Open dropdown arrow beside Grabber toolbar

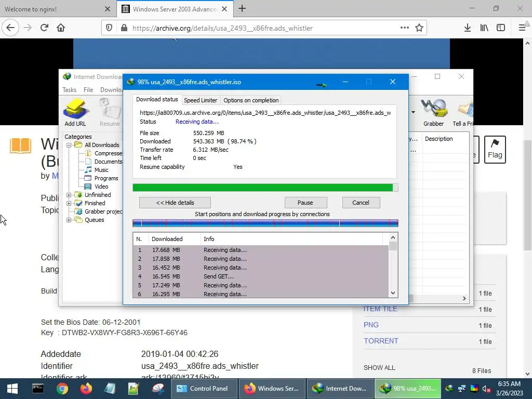[x=413, y=112]
